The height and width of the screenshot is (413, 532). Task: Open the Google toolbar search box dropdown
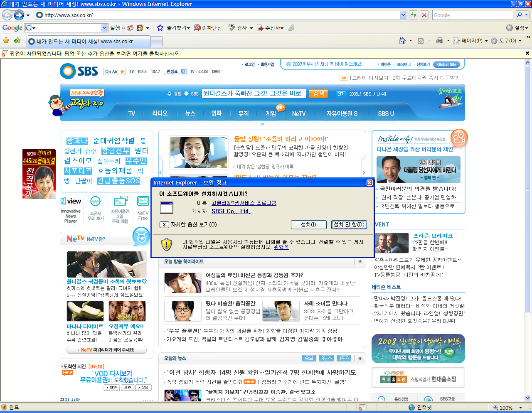[x=104, y=28]
